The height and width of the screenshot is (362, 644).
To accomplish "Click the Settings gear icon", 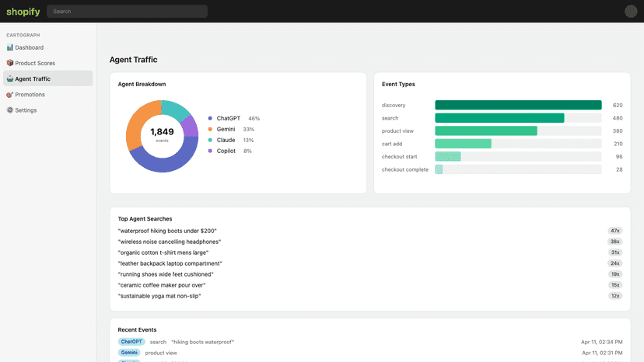I will tap(10, 110).
